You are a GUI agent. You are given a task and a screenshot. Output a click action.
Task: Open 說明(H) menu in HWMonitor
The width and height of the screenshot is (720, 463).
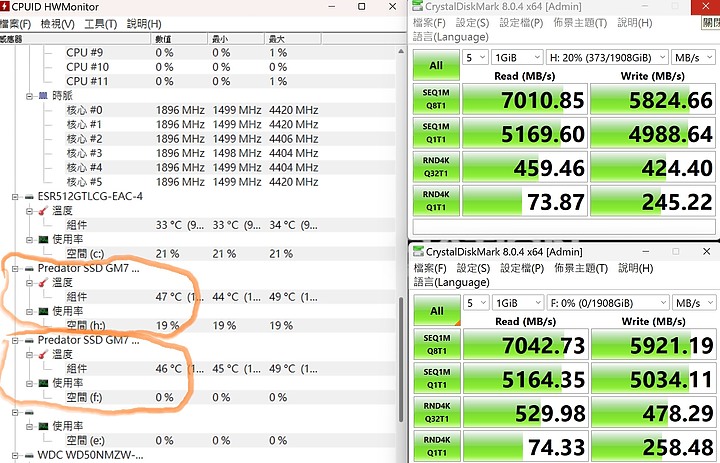(144, 24)
